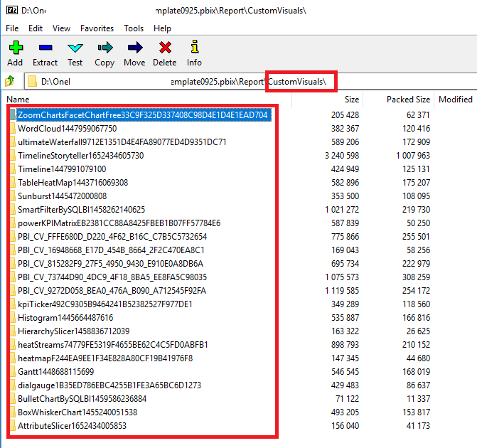Select ZoomChartsFacetChartFree33C9F325D337408C98D4E1D4E1EAD704 folder

(x=142, y=115)
